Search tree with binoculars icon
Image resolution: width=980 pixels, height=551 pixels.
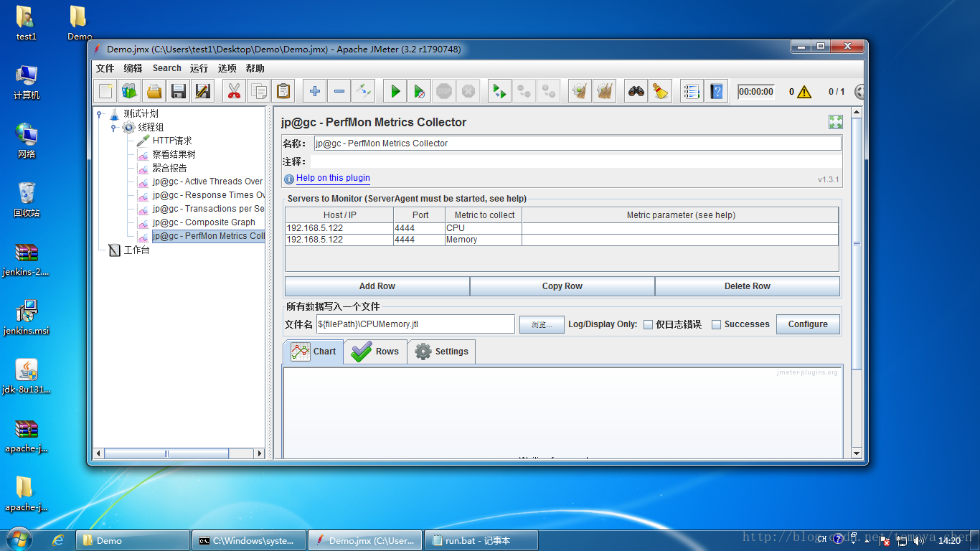point(636,91)
